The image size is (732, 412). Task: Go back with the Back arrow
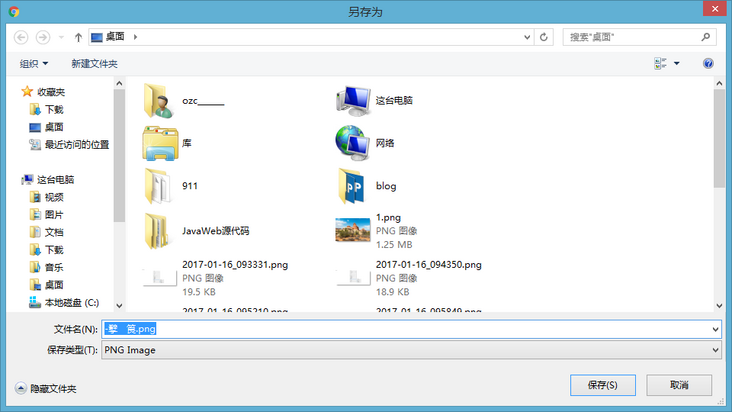pyautogui.click(x=21, y=37)
